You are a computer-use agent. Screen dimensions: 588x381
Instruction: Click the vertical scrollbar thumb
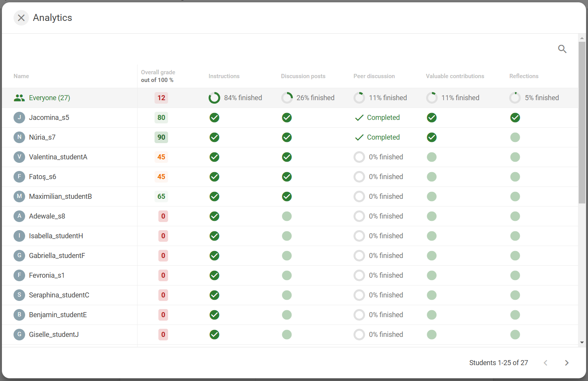click(582, 123)
